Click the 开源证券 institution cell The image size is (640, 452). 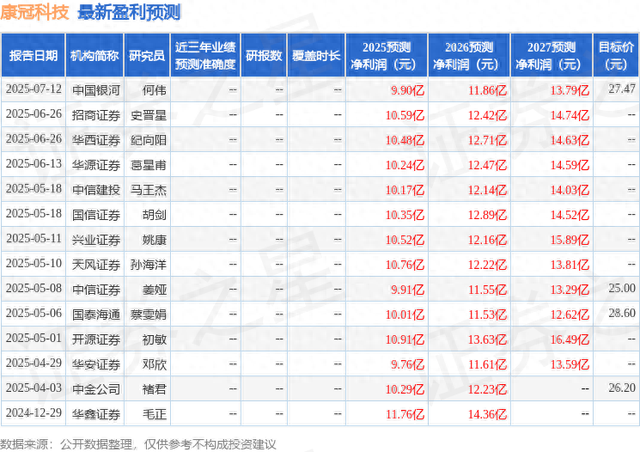tap(96, 339)
